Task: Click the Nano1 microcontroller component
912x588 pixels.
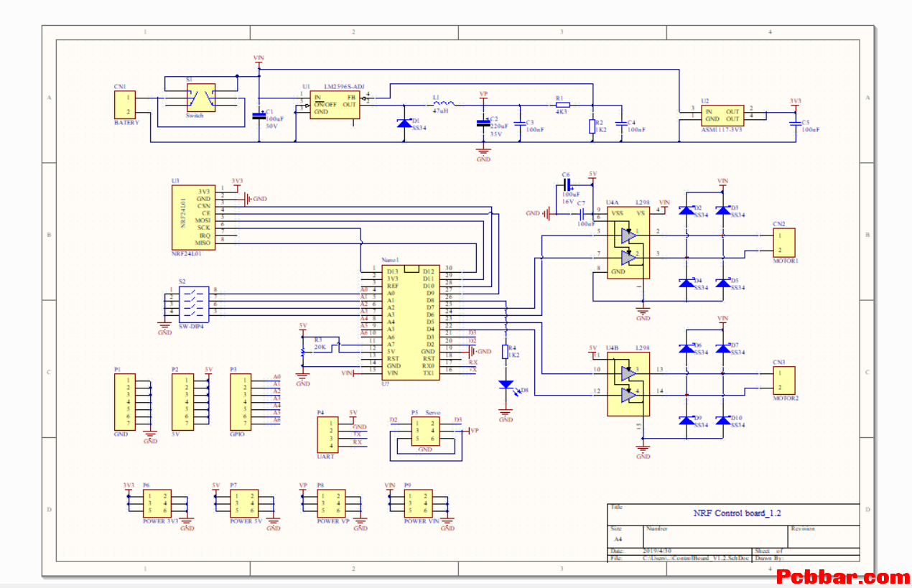Action: (410, 322)
